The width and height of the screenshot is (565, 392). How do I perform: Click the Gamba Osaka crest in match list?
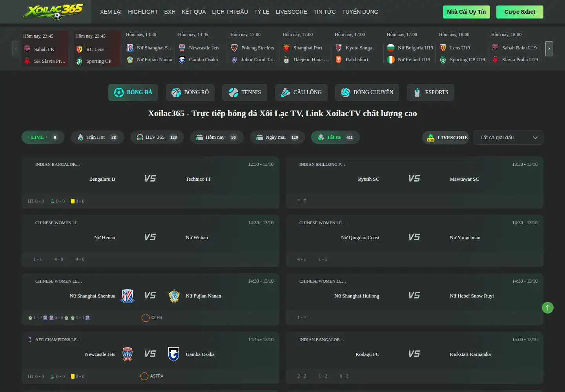[173, 354]
